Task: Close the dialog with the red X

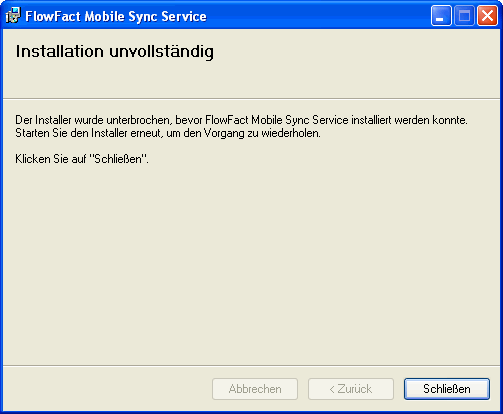Action: pos(487,15)
